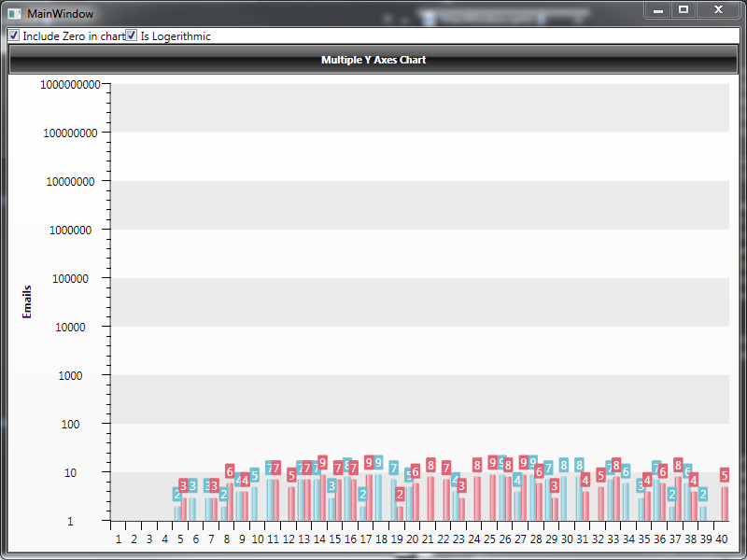
Task: Click the Emails axis title
Action: 27,301
